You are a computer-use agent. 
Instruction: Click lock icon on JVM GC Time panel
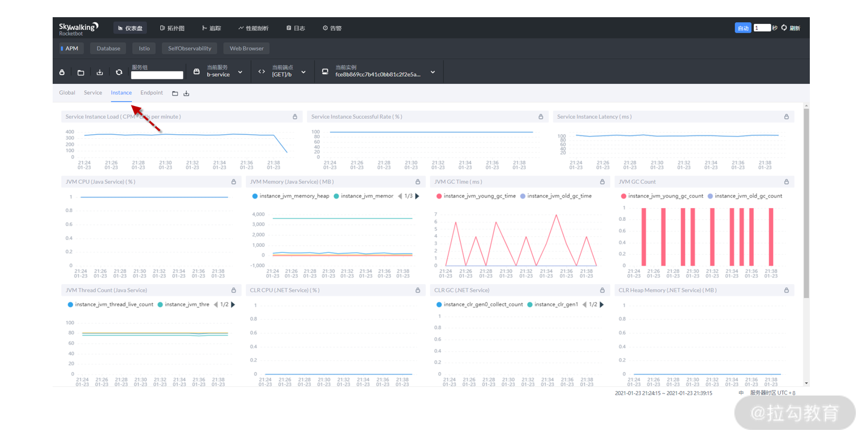603,181
